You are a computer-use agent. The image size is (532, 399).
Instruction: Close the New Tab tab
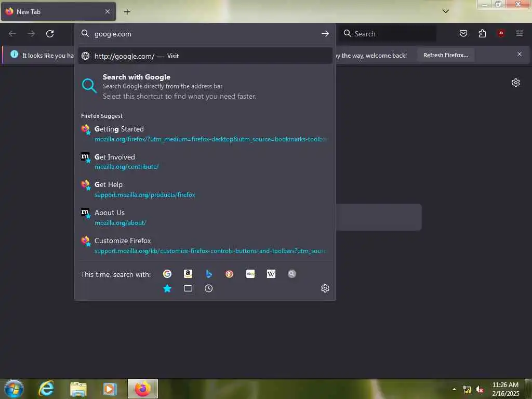pyautogui.click(x=107, y=11)
